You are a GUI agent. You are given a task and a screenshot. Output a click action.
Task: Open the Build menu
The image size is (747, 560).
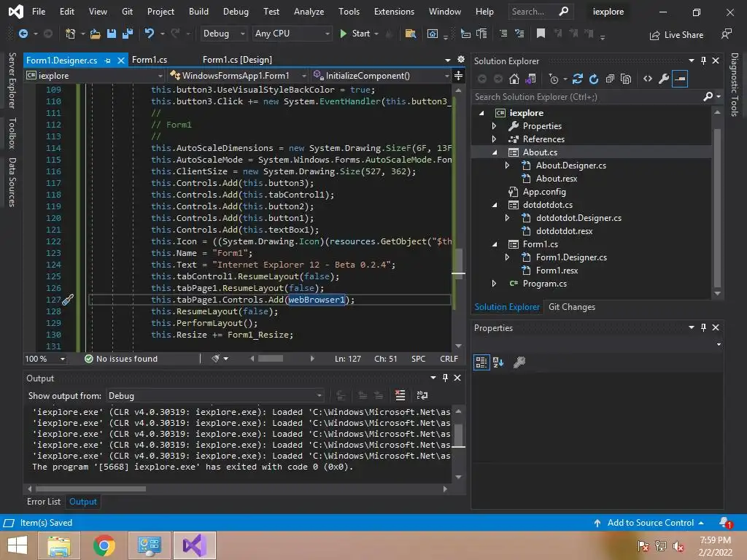(198, 12)
